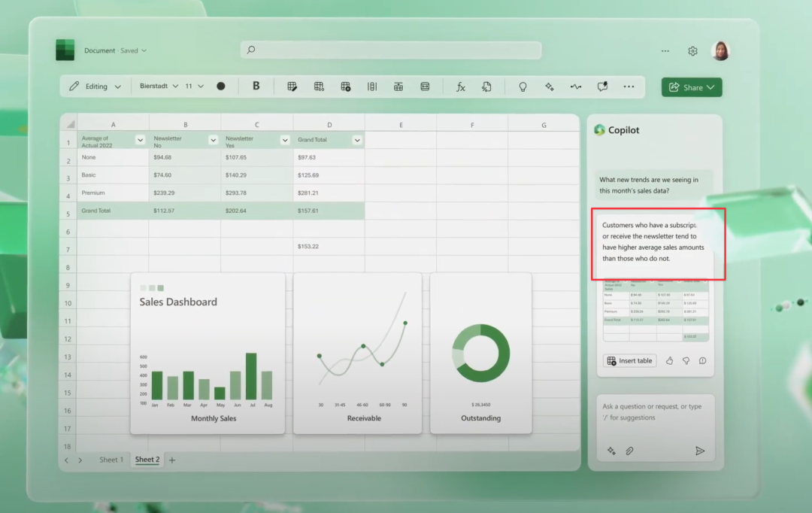The width and height of the screenshot is (812, 513).
Task: Open the Share dropdown arrow
Action: (x=711, y=87)
